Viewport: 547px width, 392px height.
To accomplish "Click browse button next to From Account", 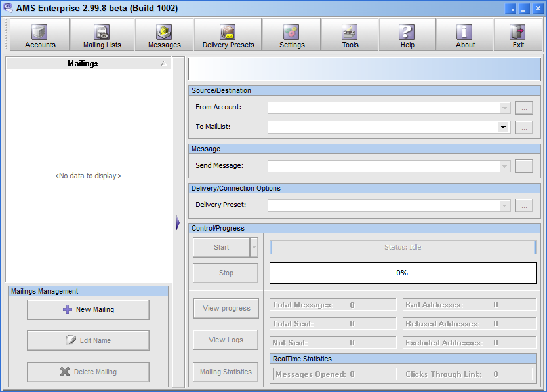I will point(523,108).
